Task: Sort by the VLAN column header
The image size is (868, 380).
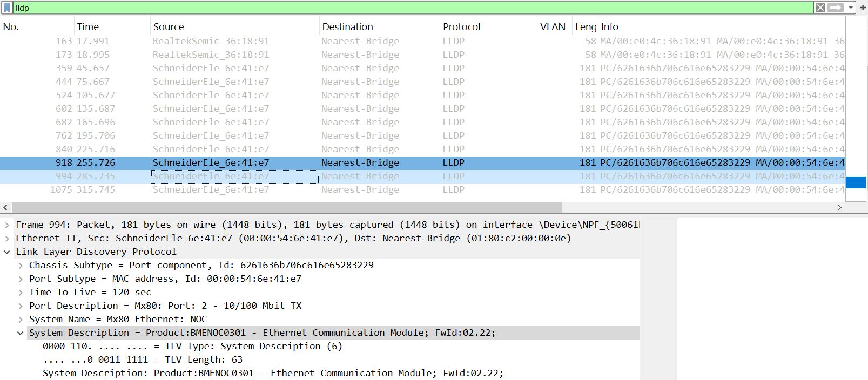Action: pyautogui.click(x=555, y=26)
